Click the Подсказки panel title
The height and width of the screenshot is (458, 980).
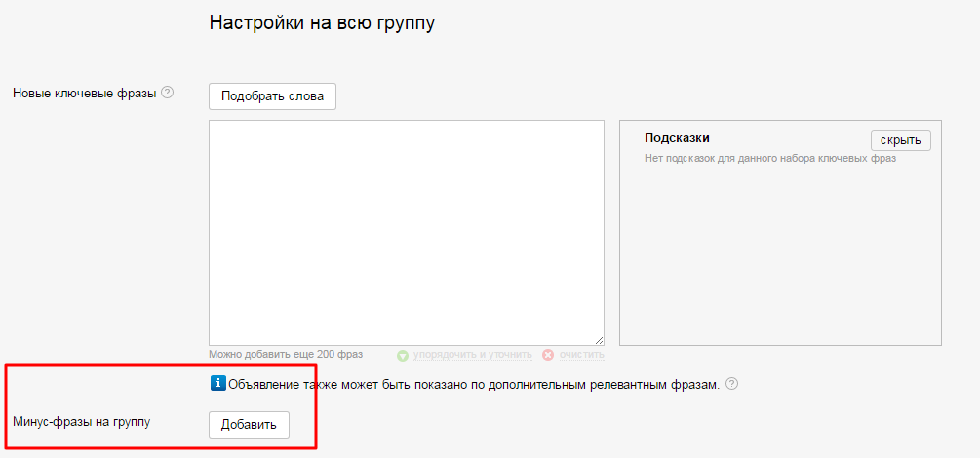pos(677,138)
